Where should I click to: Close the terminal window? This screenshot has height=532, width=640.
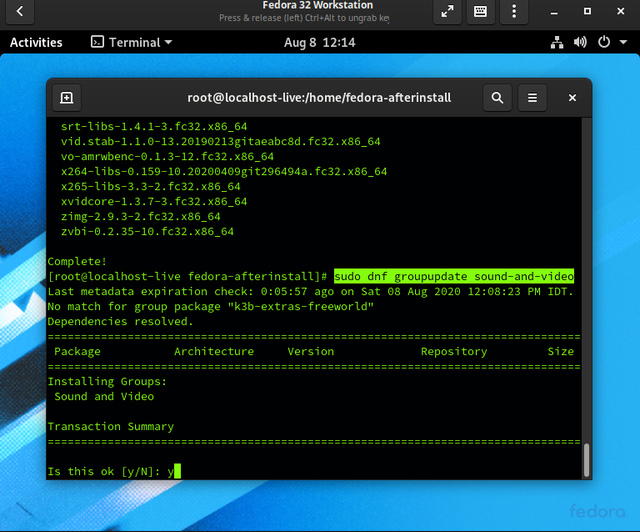572,98
